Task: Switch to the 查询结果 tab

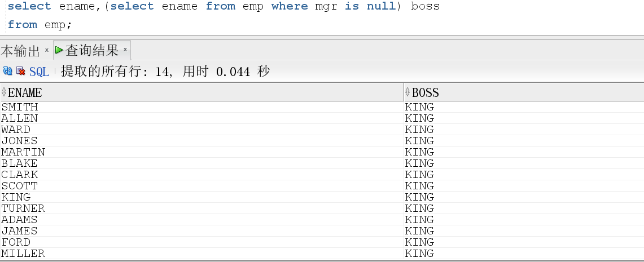Action: coord(92,50)
